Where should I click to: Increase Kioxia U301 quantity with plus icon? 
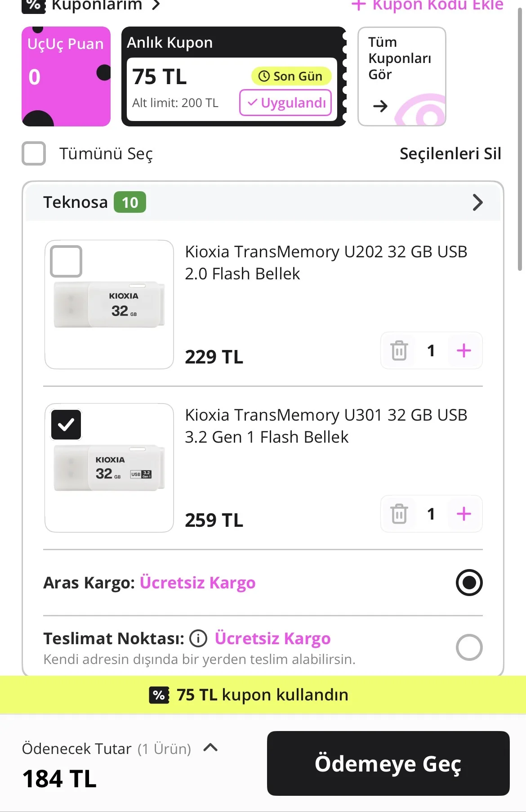pos(464,514)
